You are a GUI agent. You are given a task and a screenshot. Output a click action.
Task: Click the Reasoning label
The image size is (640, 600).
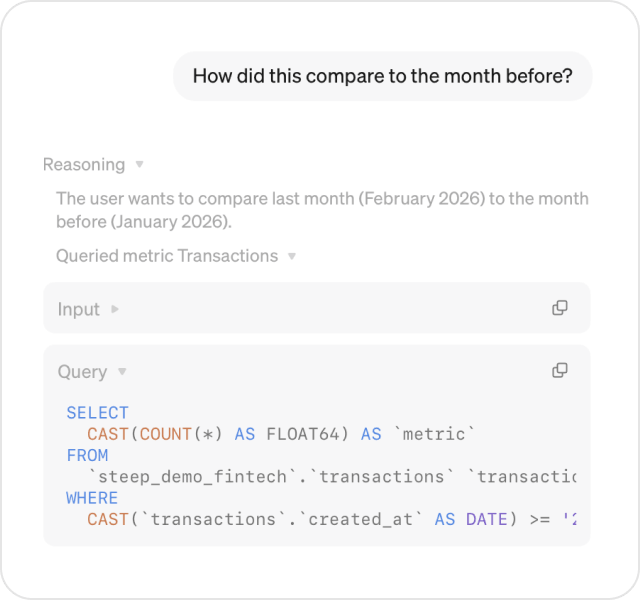pyautogui.click(x=84, y=165)
